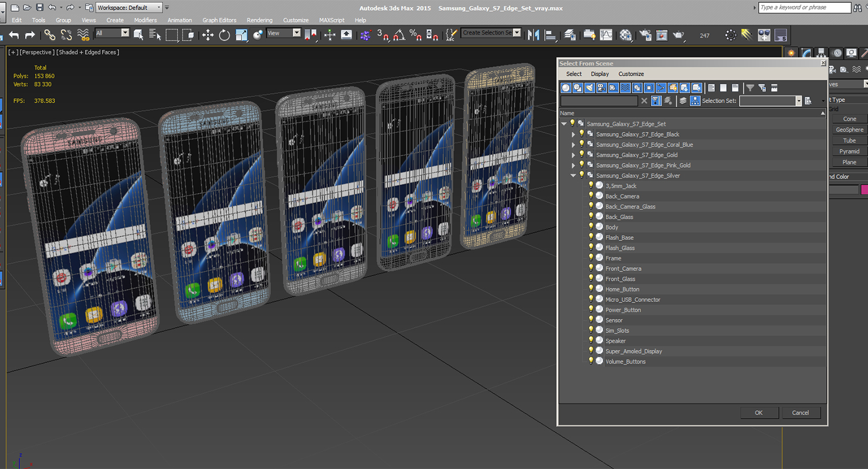The width and height of the screenshot is (868, 469).
Task: Click the Select None icon in dialog
Action: pos(723,88)
